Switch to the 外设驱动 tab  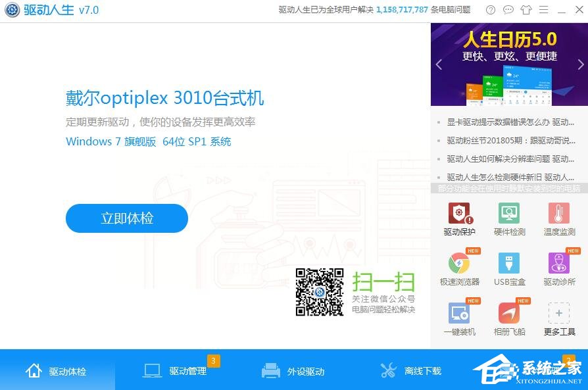[294, 370]
